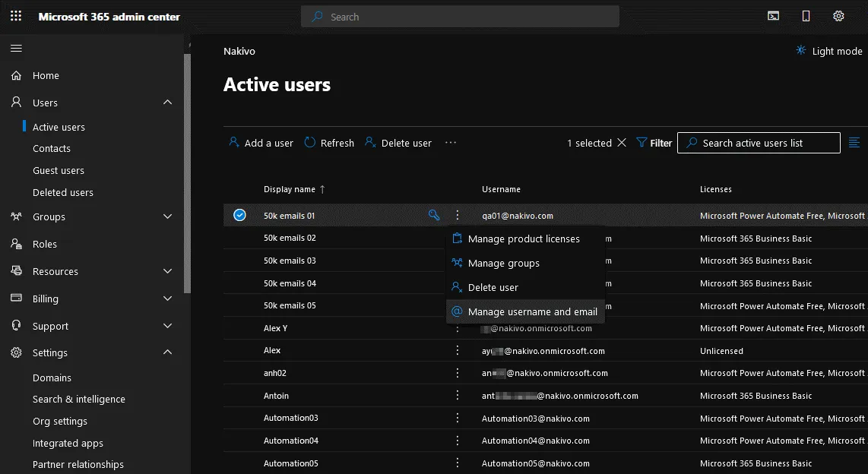Collapse the Users navigation section
The image size is (868, 474).
pos(168,103)
